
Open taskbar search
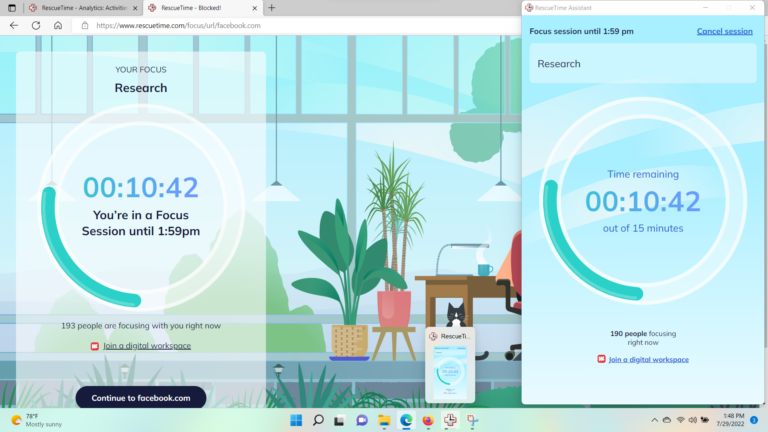(318, 420)
